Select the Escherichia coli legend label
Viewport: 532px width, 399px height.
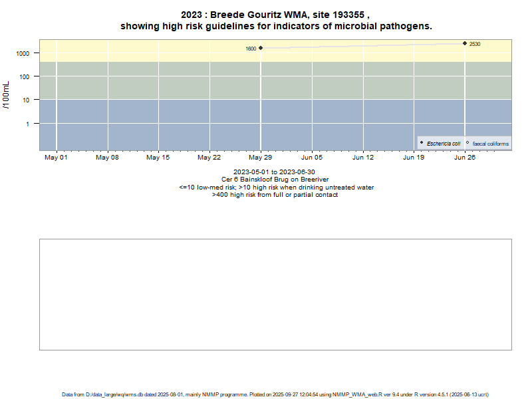444,144
